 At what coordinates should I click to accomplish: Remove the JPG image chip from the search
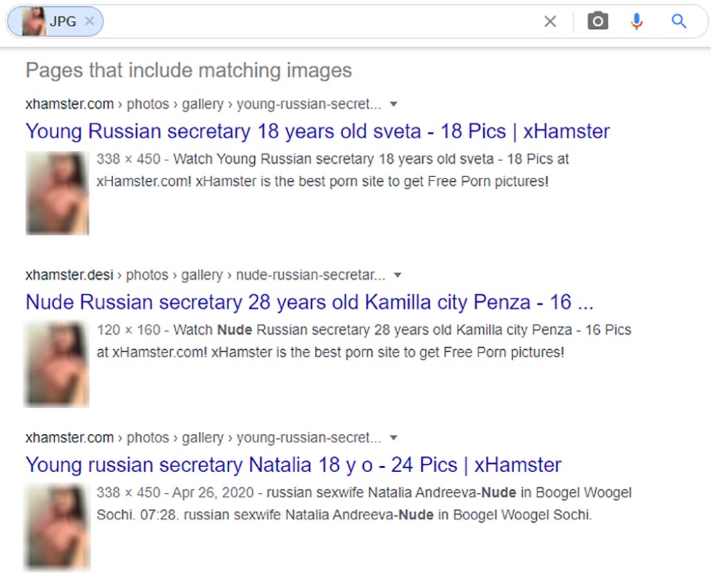click(x=89, y=21)
